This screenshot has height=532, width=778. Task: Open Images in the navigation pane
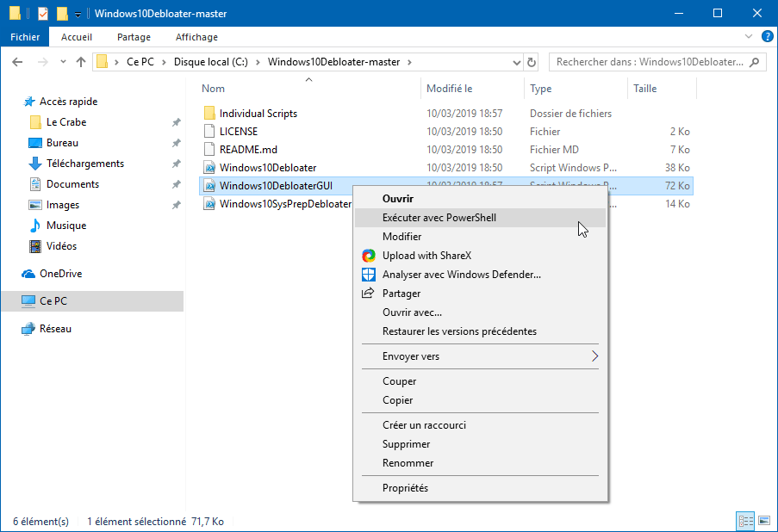[63, 205]
